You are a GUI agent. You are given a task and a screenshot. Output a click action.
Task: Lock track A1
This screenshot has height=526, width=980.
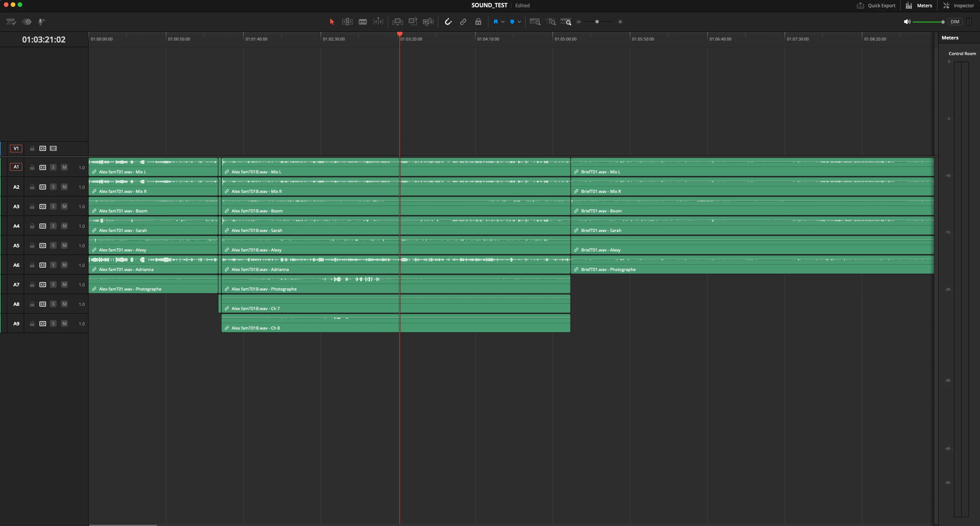(32, 168)
